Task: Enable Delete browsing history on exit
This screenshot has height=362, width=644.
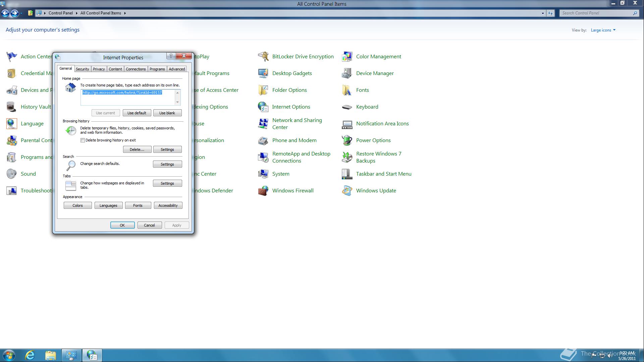Action: pos(83,140)
